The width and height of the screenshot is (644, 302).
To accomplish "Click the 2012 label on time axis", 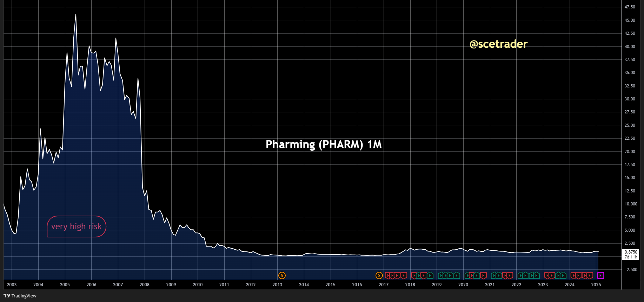I will point(251,285).
